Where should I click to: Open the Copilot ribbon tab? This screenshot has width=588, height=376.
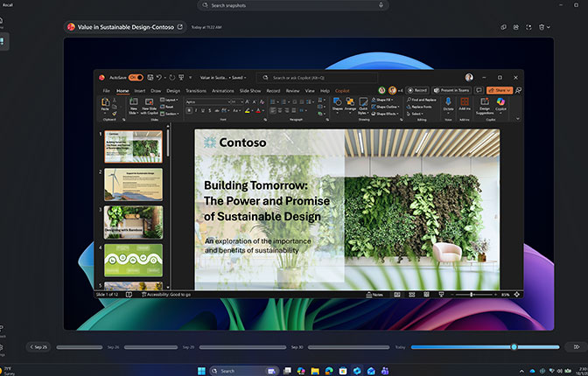[342, 91]
